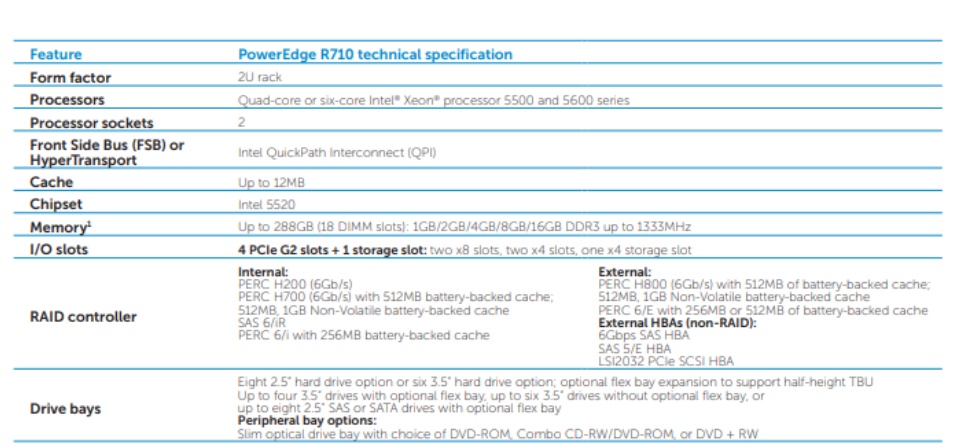Select the 'Memory' row label
Image resolution: width=960 pixels, height=448 pixels.
[x=59, y=227]
